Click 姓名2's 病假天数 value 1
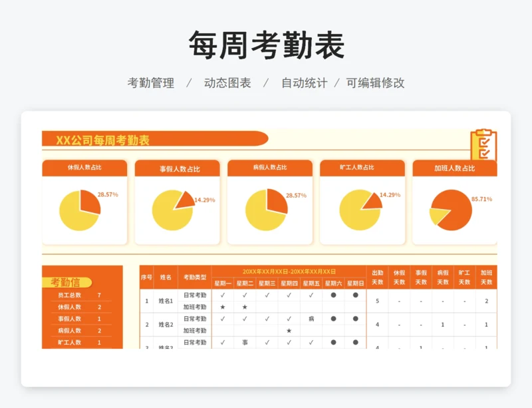 pos(443,324)
